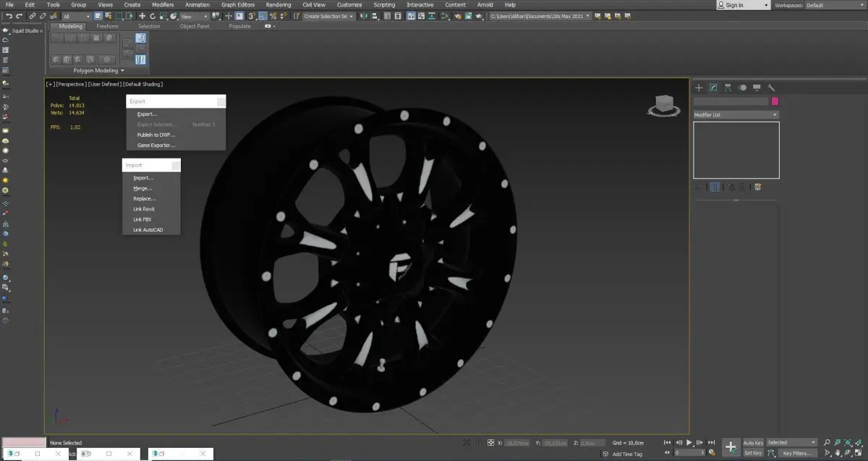Toggle Percent Snap in toolbar
Image resolution: width=868 pixels, height=461 pixels.
273,16
